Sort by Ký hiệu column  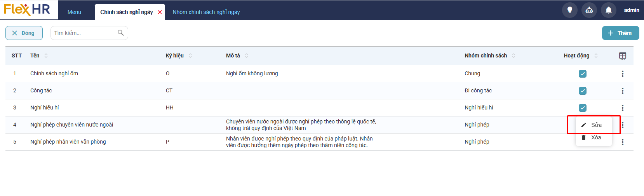coord(190,56)
